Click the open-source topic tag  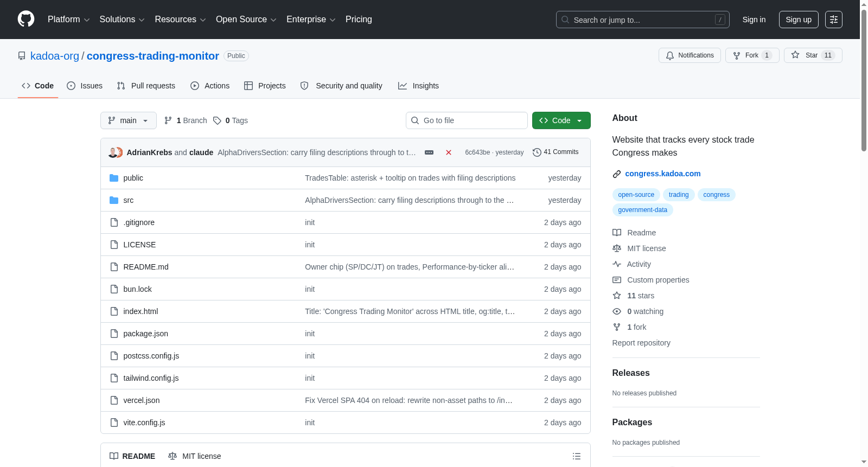636,195
